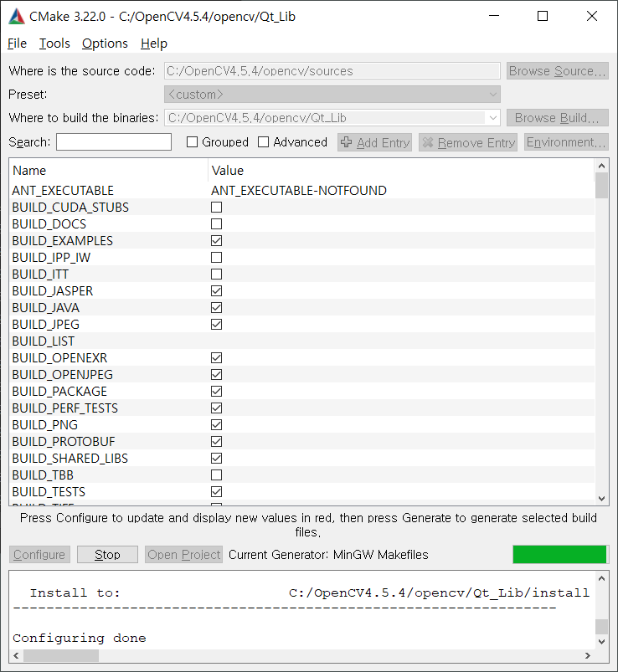Click the source code path field

coord(332,70)
